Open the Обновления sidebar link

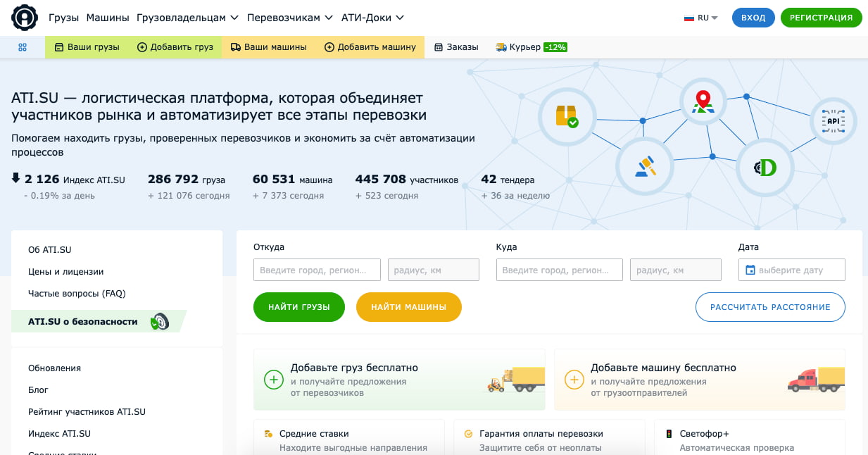click(54, 368)
